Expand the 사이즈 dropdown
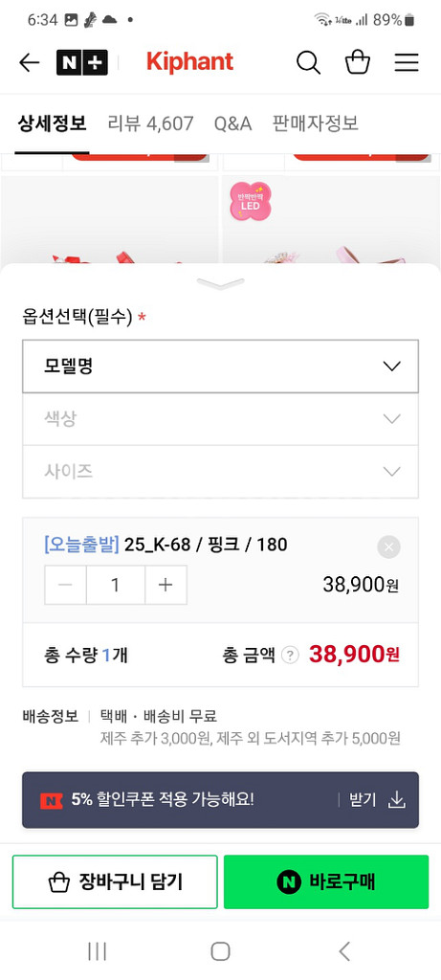Image resolution: width=441 pixels, height=980 pixels. point(220,472)
